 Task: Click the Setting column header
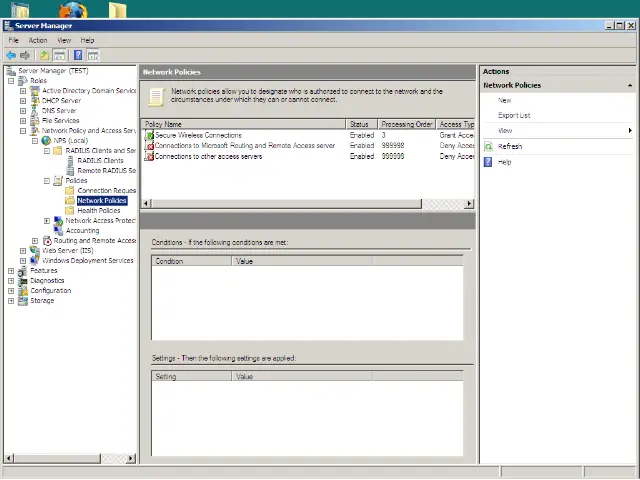[x=191, y=377]
